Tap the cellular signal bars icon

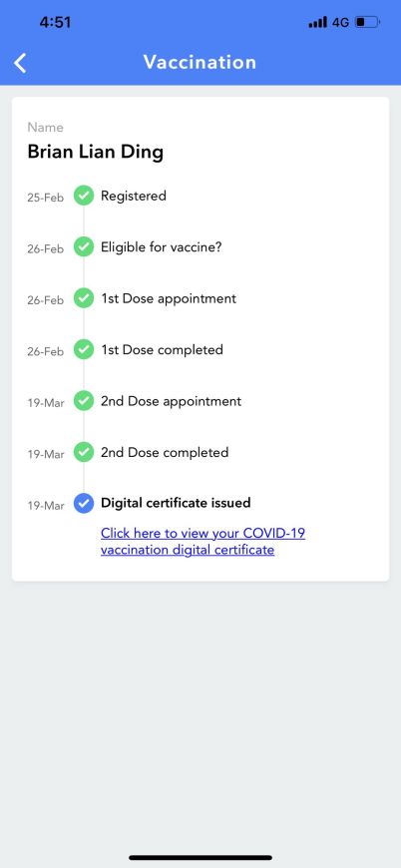317,23
